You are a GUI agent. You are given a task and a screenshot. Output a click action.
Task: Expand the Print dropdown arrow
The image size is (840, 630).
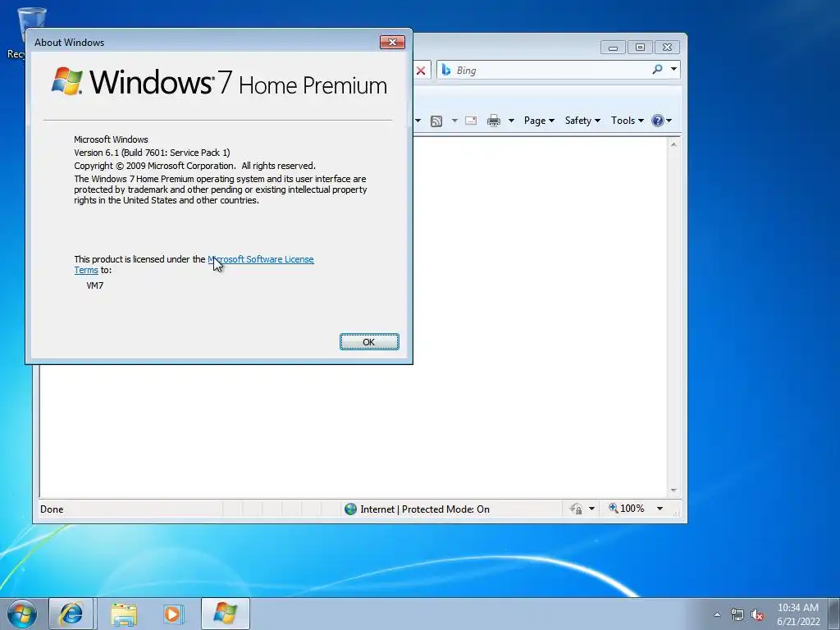point(511,121)
